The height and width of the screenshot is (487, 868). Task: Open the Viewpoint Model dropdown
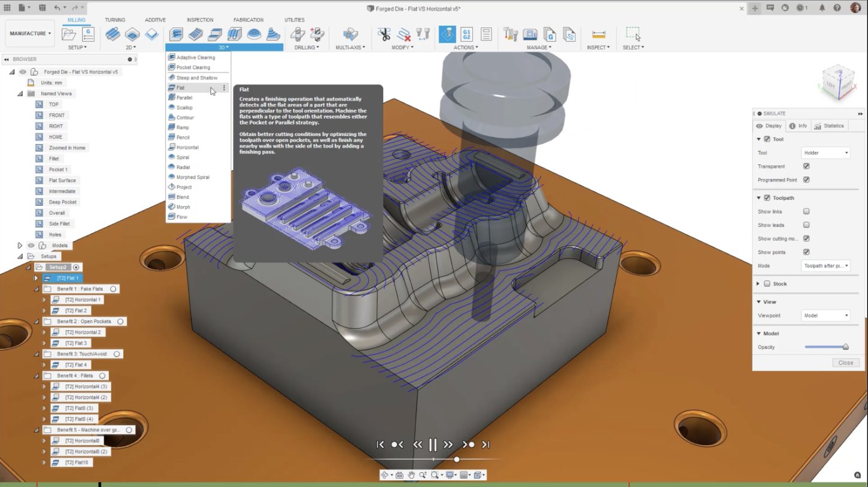825,315
